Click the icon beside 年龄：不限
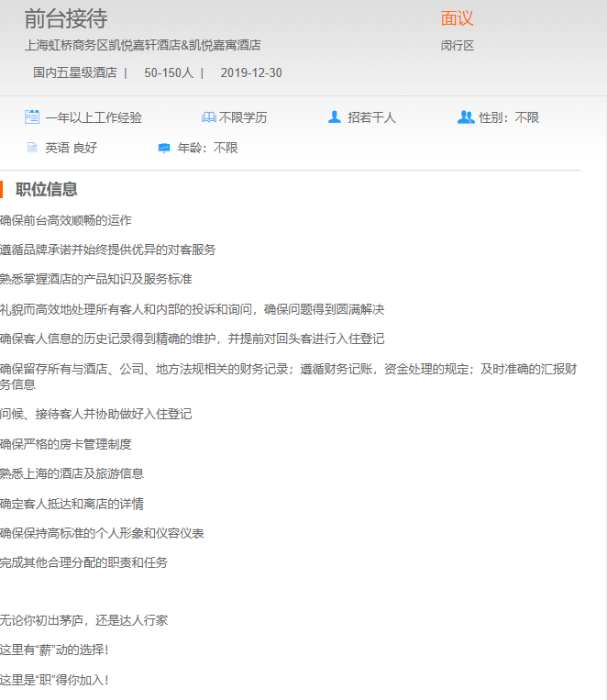Screen dimensions: 607x700 164,148
